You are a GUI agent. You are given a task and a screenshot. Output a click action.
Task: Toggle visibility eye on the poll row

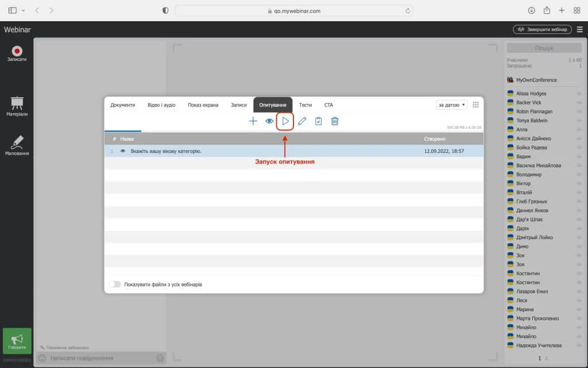tap(122, 151)
